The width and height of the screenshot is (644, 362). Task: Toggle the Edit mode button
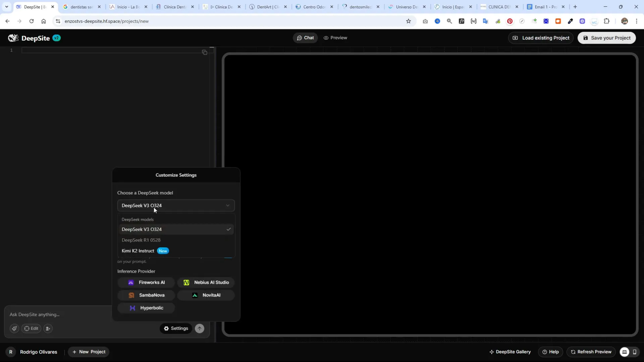(x=31, y=329)
